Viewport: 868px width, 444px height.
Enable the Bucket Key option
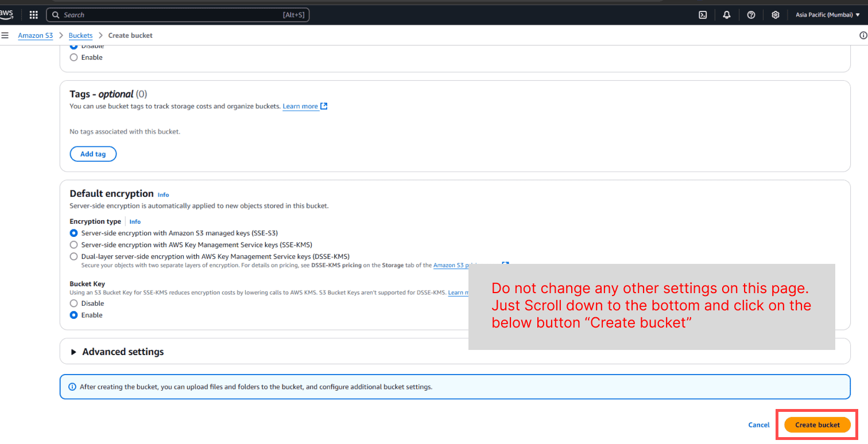[73, 315]
